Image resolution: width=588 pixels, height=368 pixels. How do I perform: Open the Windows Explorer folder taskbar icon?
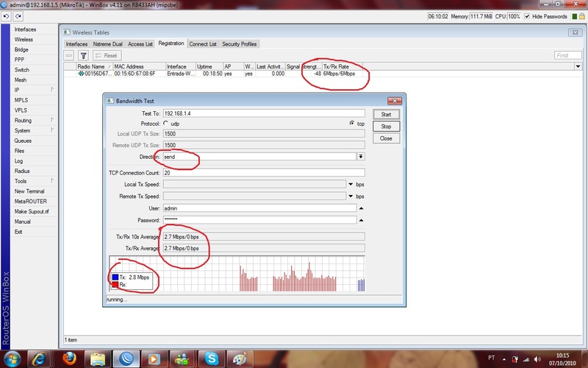click(x=98, y=358)
